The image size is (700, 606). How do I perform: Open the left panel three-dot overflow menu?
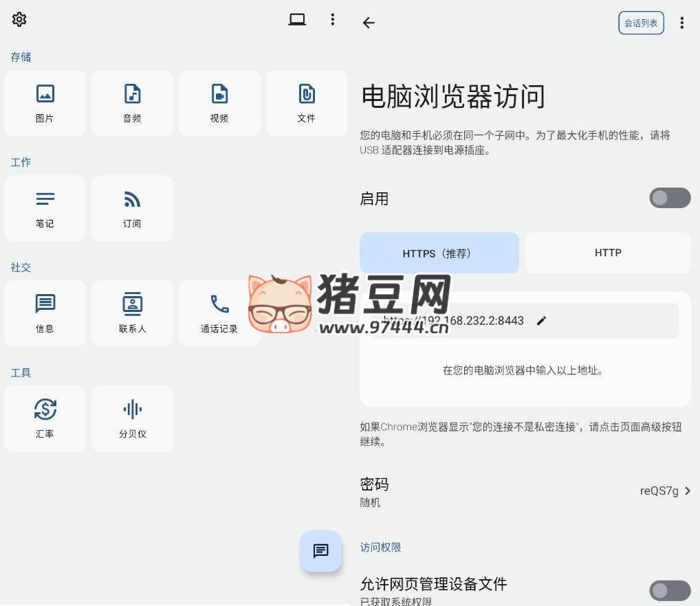tap(333, 19)
